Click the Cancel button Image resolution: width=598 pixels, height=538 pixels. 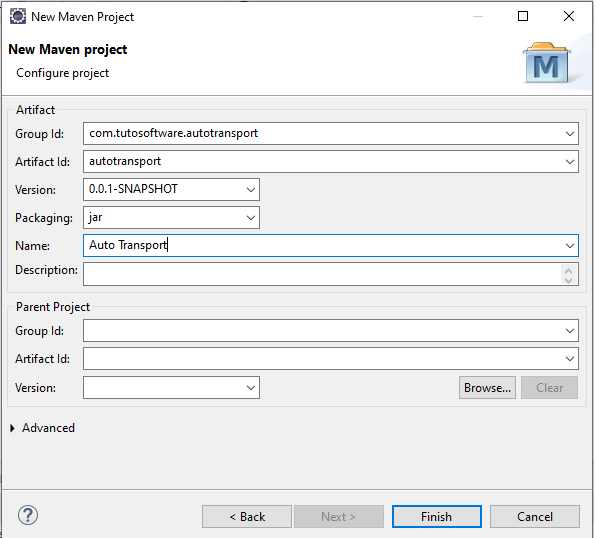tap(535, 517)
